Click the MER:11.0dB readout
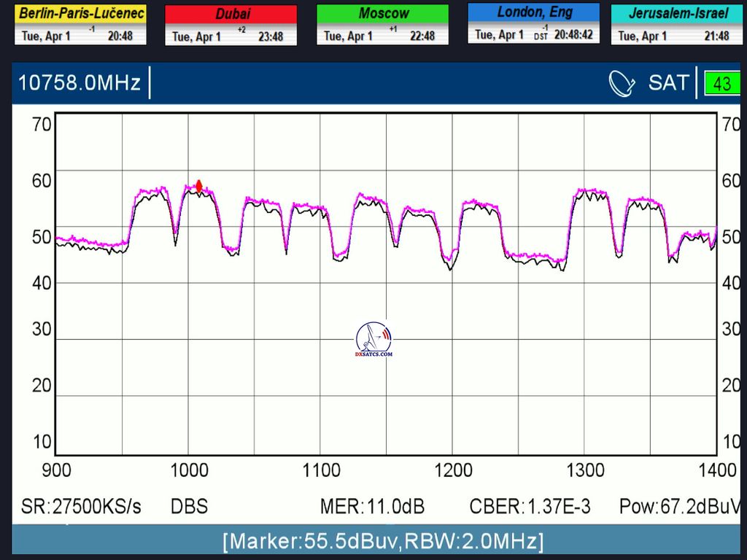This screenshot has width=747, height=560. [372, 506]
